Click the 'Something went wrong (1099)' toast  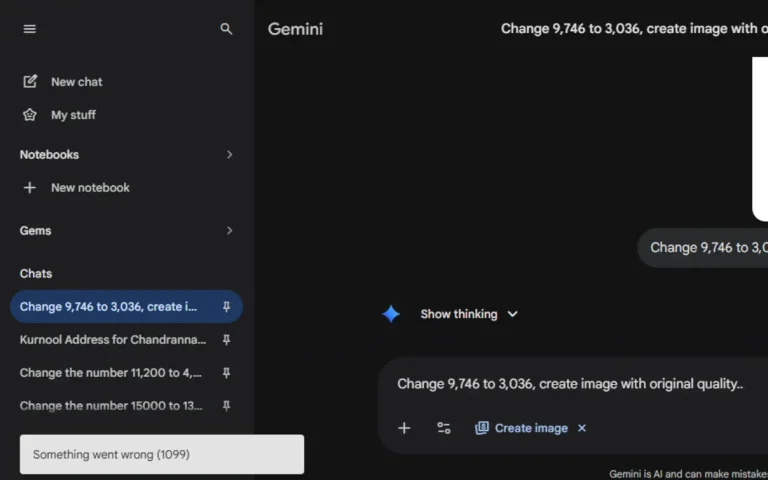click(162, 455)
